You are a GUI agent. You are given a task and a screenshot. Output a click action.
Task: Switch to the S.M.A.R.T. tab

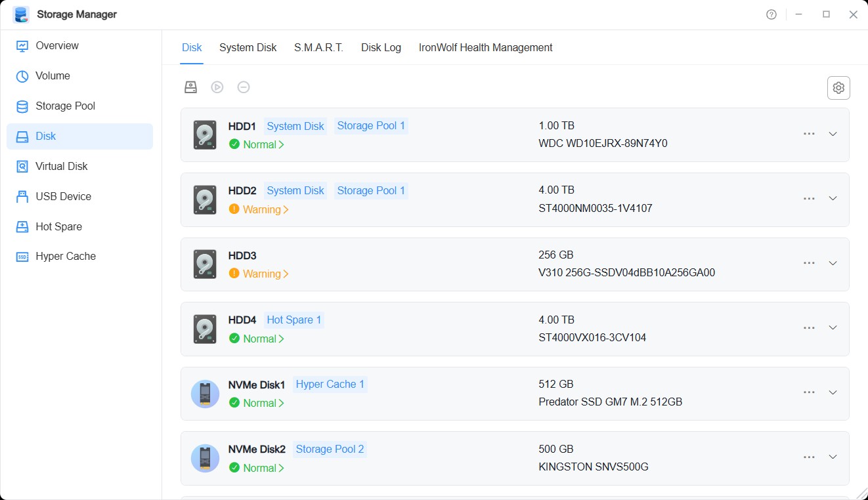pos(318,47)
